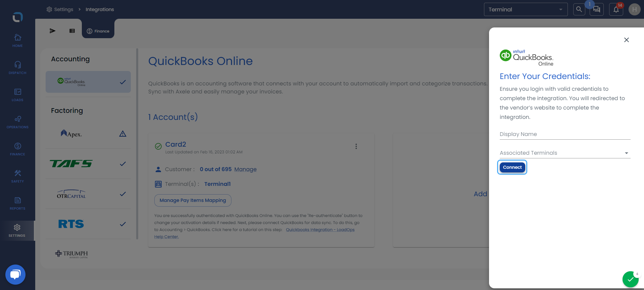
Task: Click the Settings breadcrumb
Action: pos(60,9)
